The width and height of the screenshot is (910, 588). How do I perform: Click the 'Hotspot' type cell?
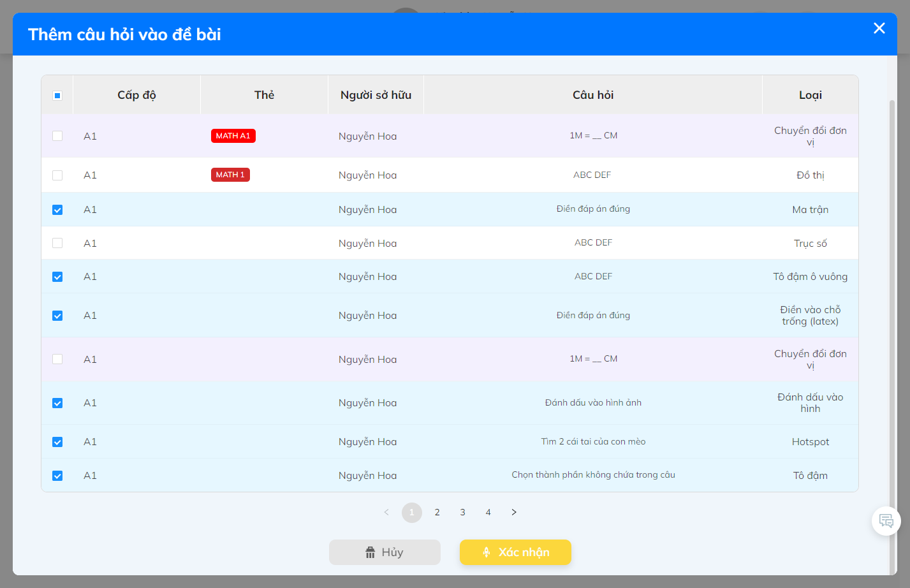pyautogui.click(x=811, y=442)
